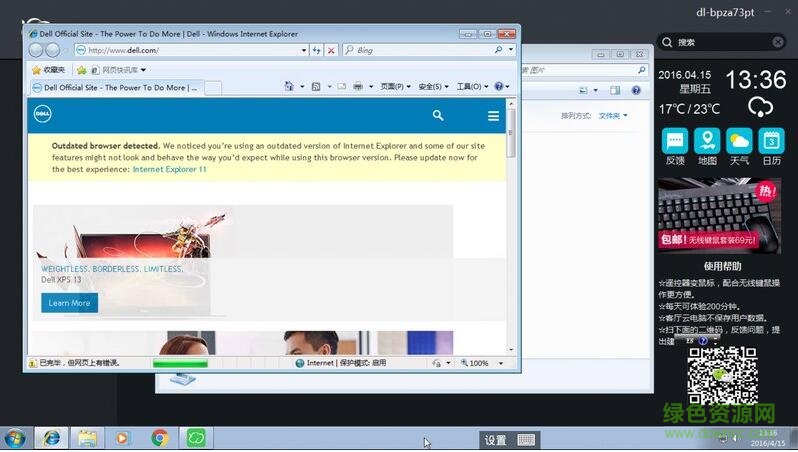
Task: Open the 反馈 feedback widget
Action: pyautogui.click(x=675, y=147)
